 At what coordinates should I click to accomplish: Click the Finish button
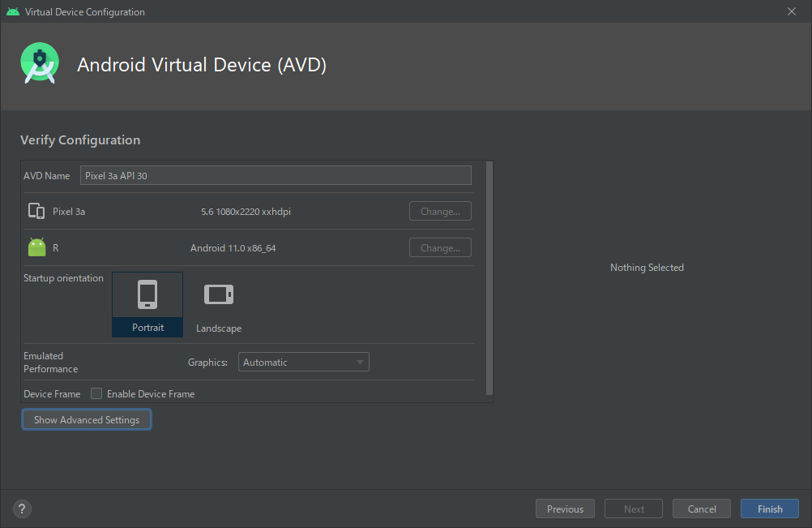point(770,509)
